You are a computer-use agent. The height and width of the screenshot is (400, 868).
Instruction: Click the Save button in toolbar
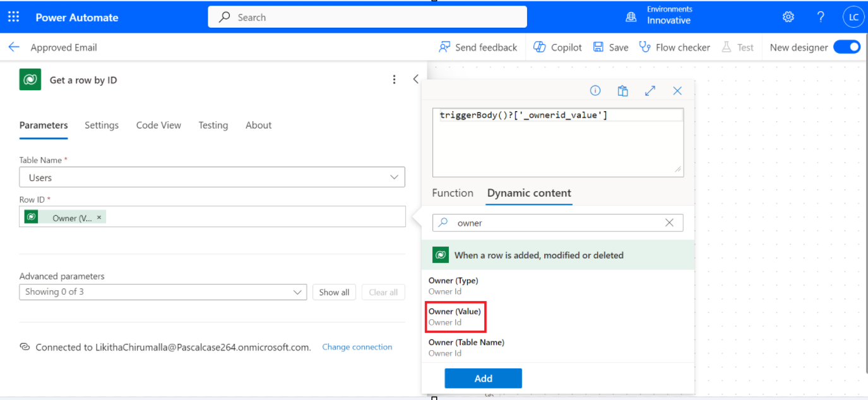(x=610, y=47)
